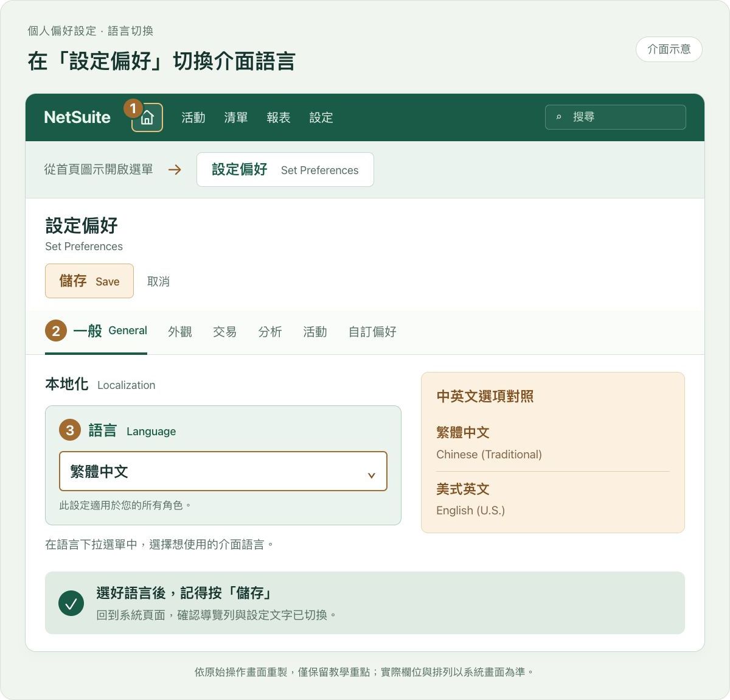The height and width of the screenshot is (700, 730).
Task: Click 此設定適用於您的所有角色 note
Action: [x=125, y=505]
